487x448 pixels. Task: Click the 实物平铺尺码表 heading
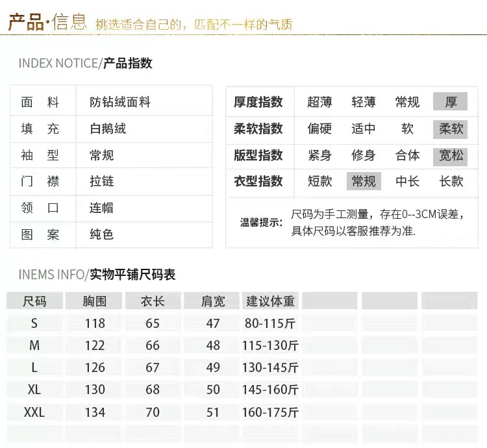coord(132,274)
